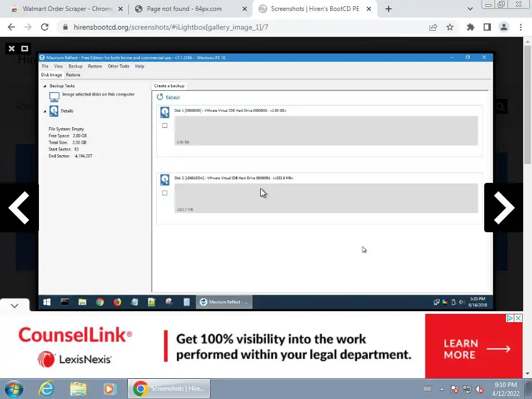The height and width of the screenshot is (399, 532).
Task: Go to previous gallery image arrow
Action: pyautogui.click(x=19, y=208)
